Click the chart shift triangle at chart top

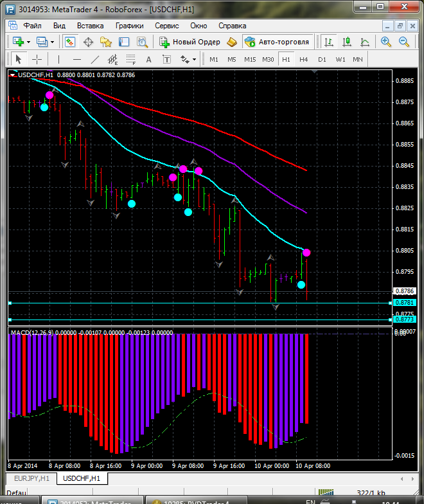tap(315, 72)
